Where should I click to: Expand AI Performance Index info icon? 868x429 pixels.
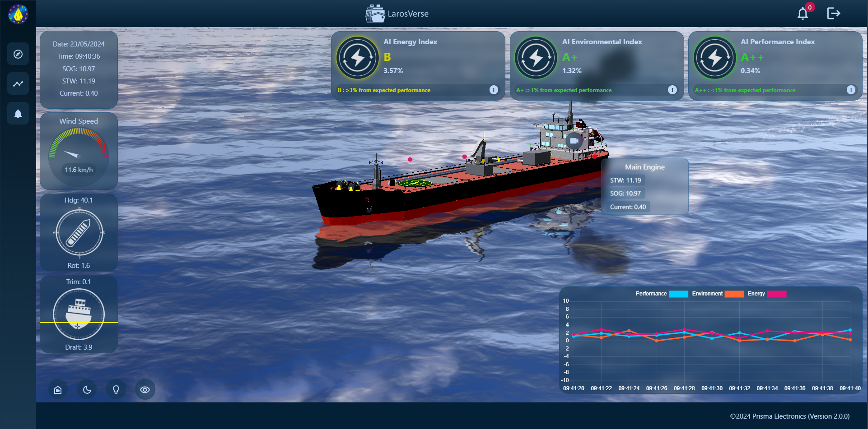coord(851,90)
